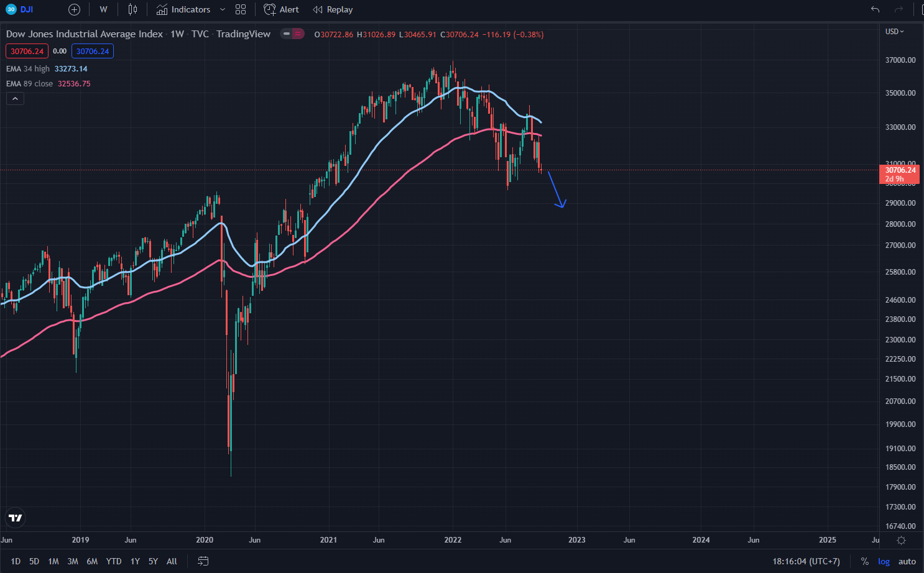924x573 pixels.
Task: Click the -116.19 (-0.38%) change value
Action: 513,35
